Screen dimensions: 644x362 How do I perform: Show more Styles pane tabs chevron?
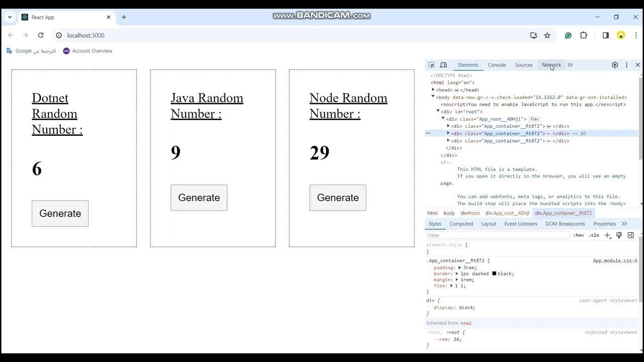point(624,224)
